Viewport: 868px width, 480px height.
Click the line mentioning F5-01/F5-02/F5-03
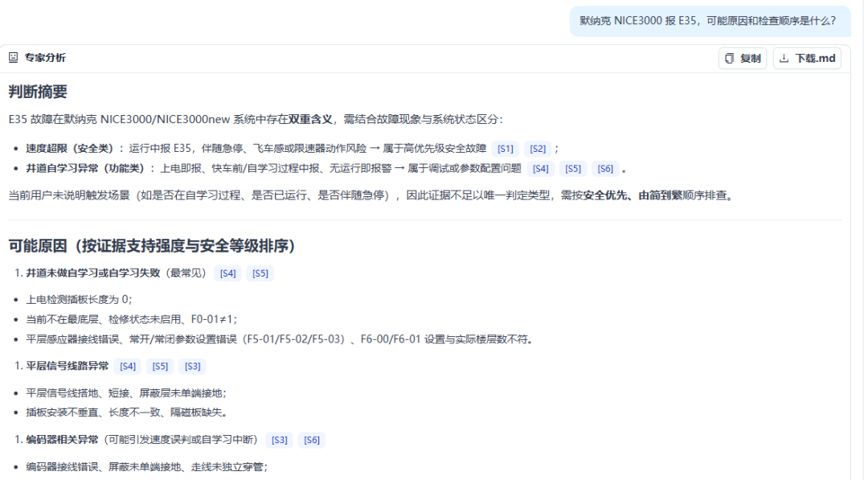click(x=280, y=339)
